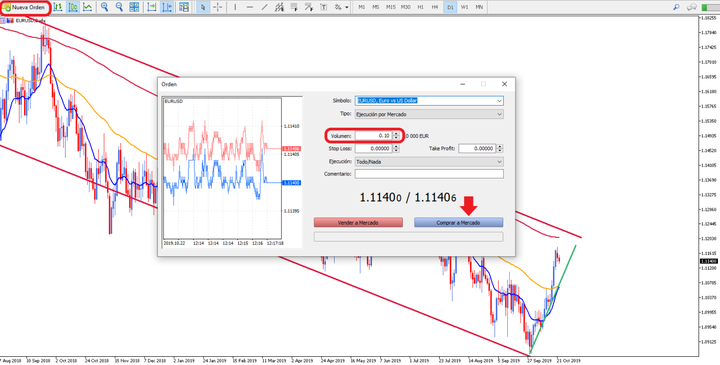Switch chart to bar chart mode
Viewport: 720px width, 365px height.
click(58, 7)
